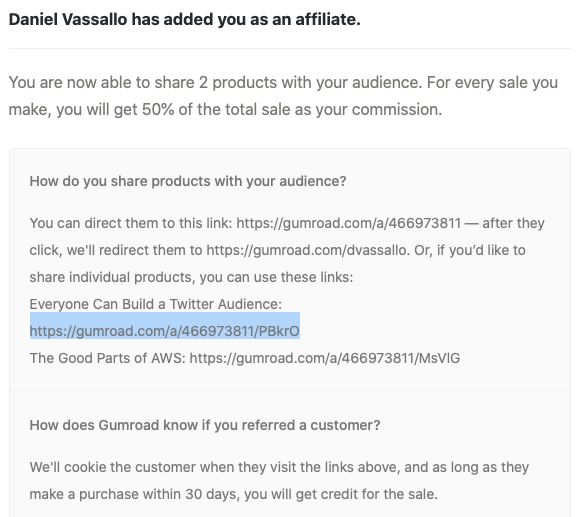Click the horizontal divider below the title

[290, 48]
